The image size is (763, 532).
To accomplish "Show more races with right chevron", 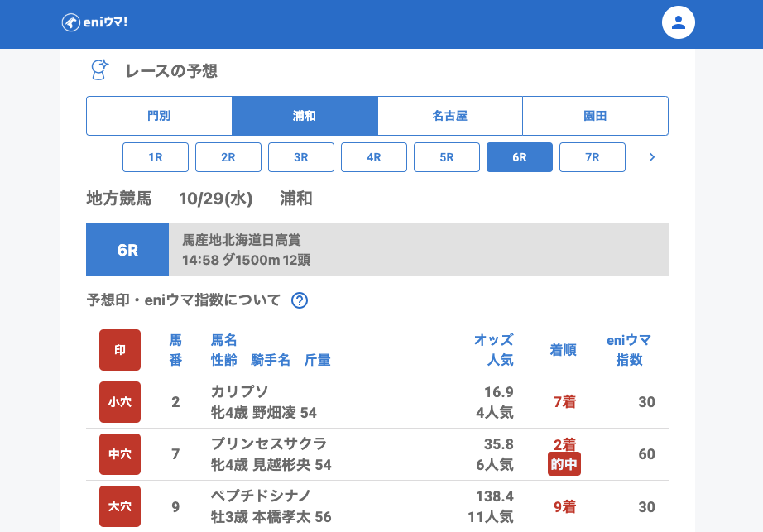I will [x=652, y=157].
